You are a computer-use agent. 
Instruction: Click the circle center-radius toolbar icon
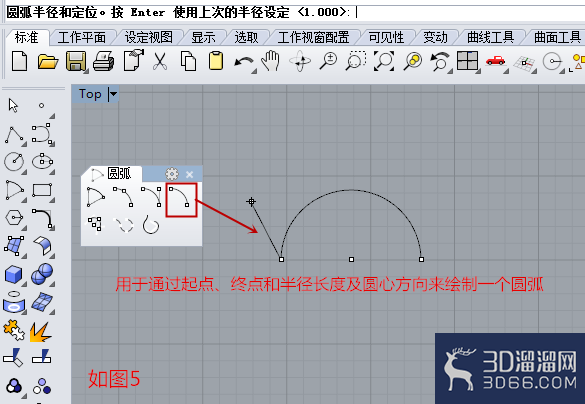click(x=552, y=61)
